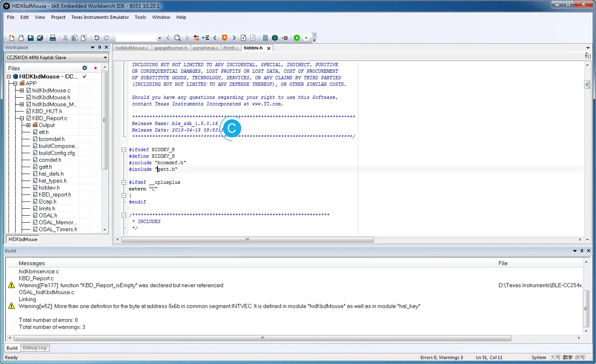Open editor tab list dropdown arrow

(x=588, y=48)
